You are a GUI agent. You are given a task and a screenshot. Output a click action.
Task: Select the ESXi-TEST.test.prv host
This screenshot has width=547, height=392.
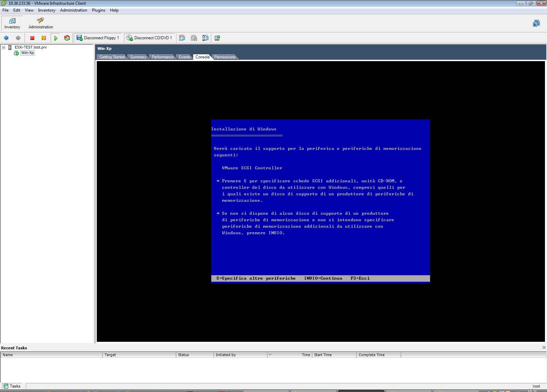[x=31, y=47]
